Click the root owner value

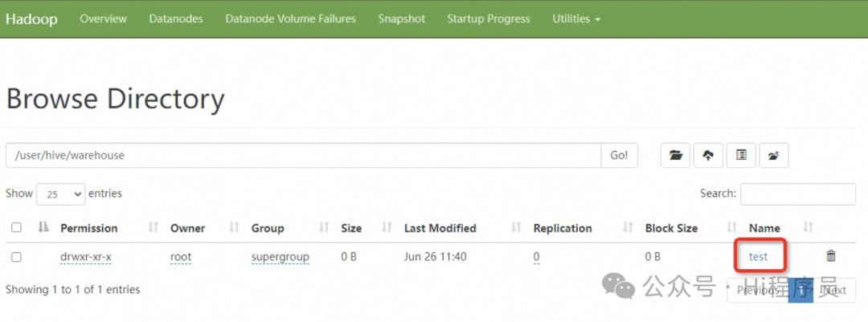tap(181, 257)
